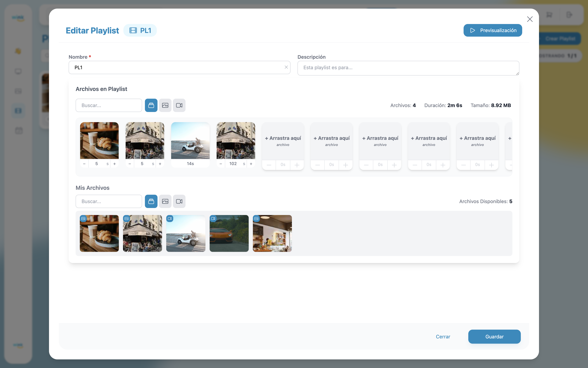Select the beach buggy video in Mis Archivos
Viewport: 588px width, 368px height.
point(186,233)
